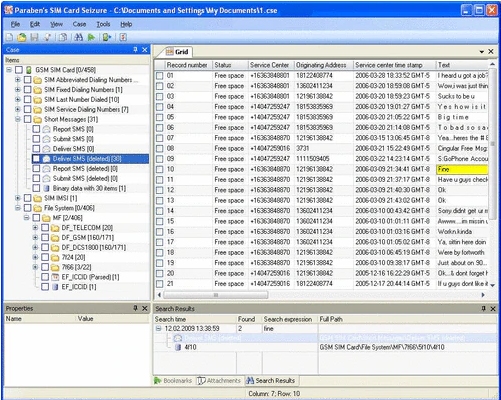Collapse the GSM SIM Card root node
The image size is (501, 400).
click(9, 70)
